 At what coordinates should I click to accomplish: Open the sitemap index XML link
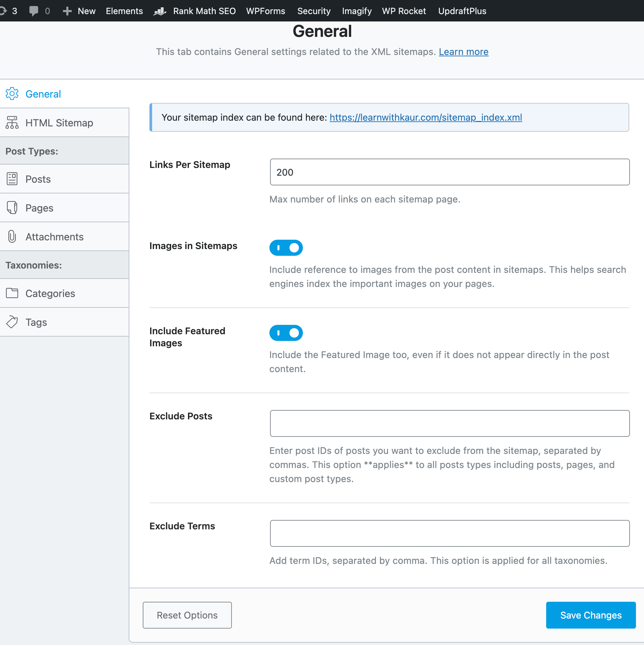click(x=425, y=117)
